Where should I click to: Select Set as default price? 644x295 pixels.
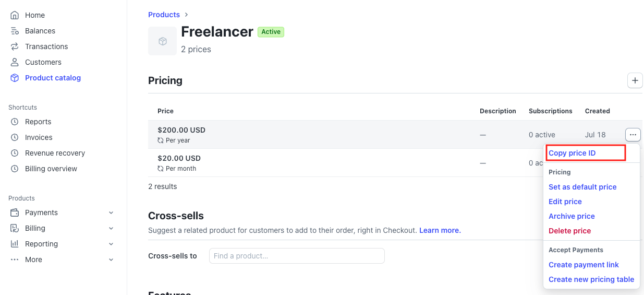582,187
